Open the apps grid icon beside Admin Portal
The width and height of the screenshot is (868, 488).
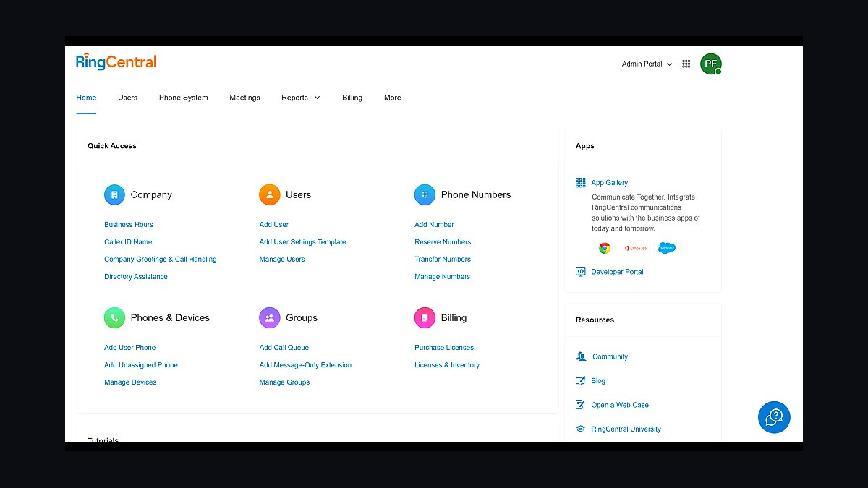[686, 64]
